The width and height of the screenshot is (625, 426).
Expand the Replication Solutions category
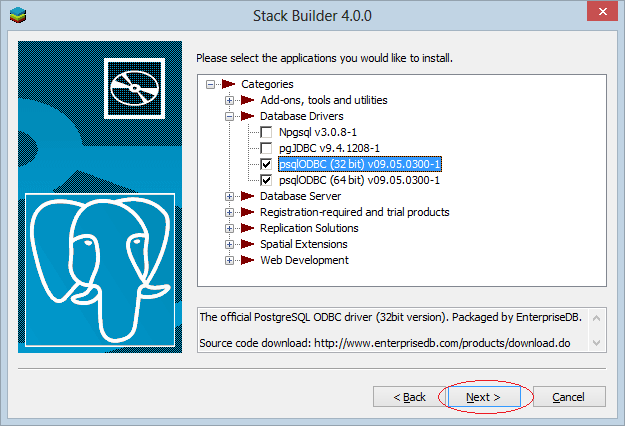(229, 228)
